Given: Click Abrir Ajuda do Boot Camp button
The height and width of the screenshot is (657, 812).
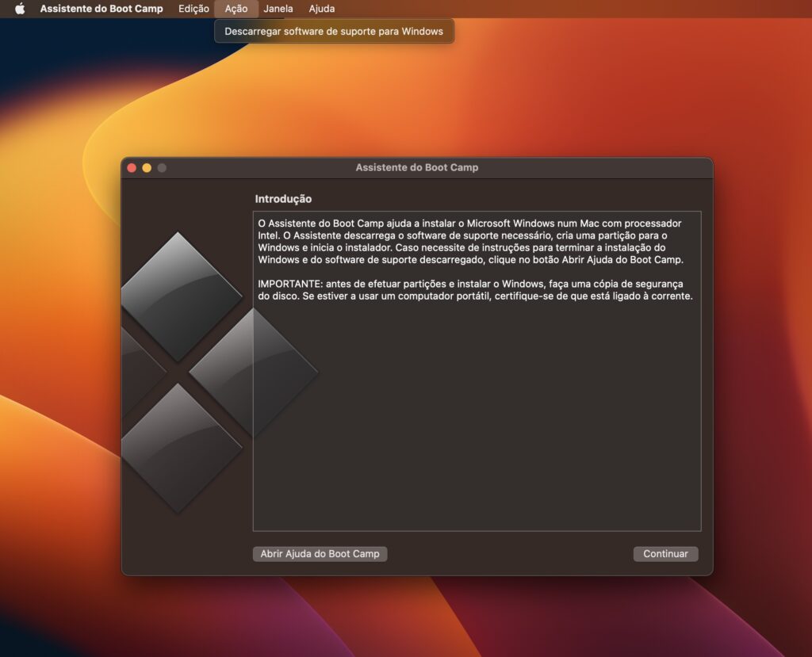Looking at the screenshot, I should tap(320, 554).
